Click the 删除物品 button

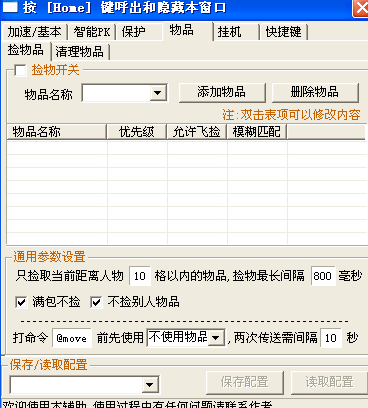[315, 92]
